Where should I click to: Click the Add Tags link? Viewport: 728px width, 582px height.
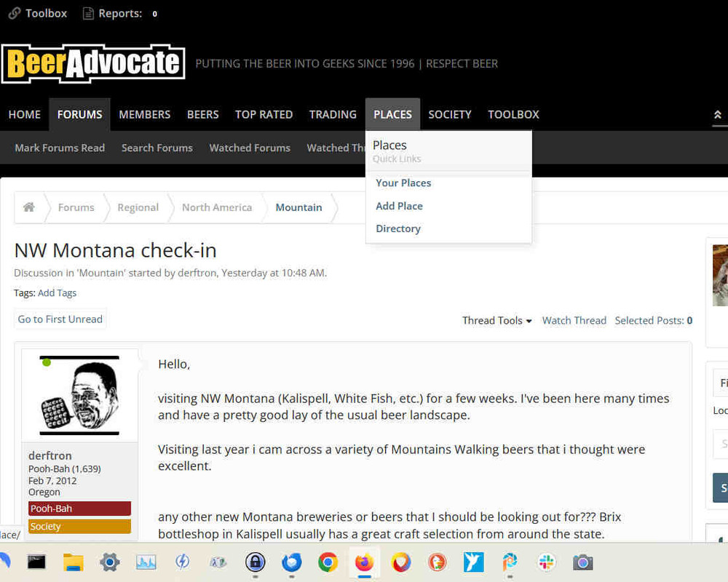click(x=57, y=293)
